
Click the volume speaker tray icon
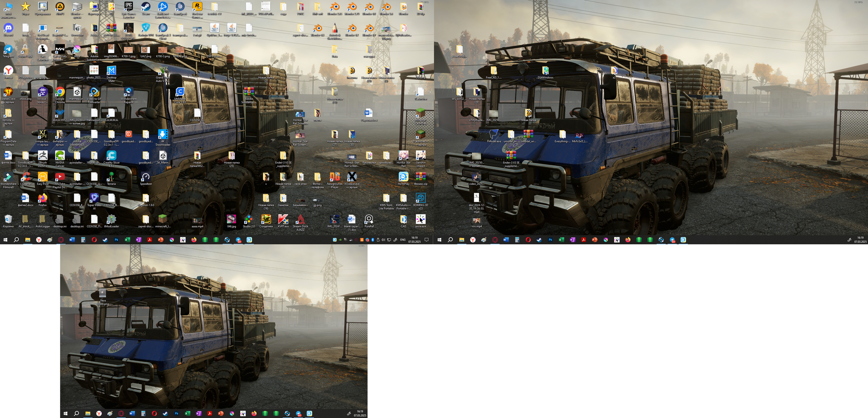tap(383, 240)
